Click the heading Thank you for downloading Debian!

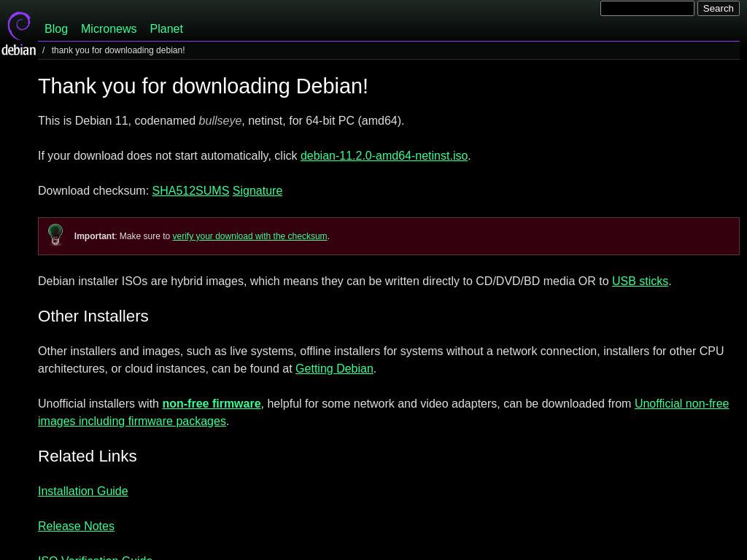[203, 87]
